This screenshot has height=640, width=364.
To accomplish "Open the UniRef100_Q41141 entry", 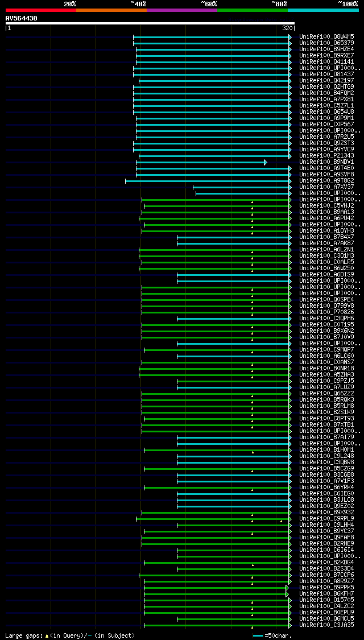I will tap(326, 61).
